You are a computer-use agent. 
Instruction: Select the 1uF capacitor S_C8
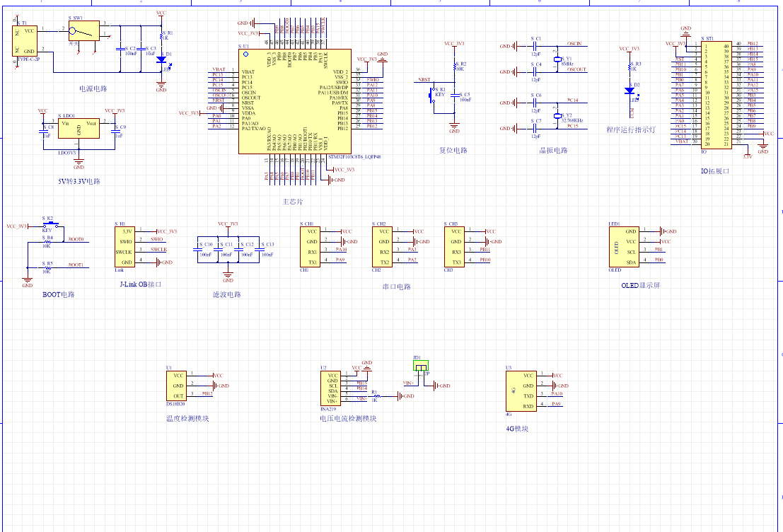(42, 132)
